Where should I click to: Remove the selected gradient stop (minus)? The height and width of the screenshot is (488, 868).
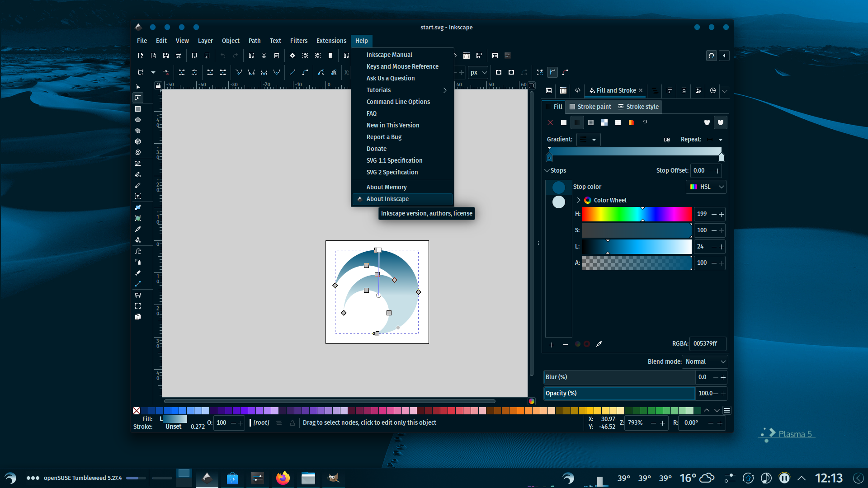pos(565,345)
